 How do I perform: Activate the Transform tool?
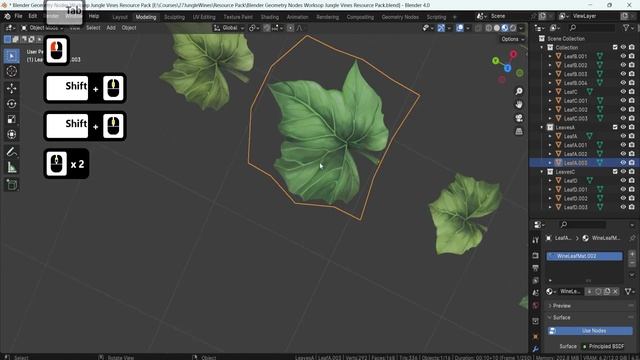(x=11, y=135)
